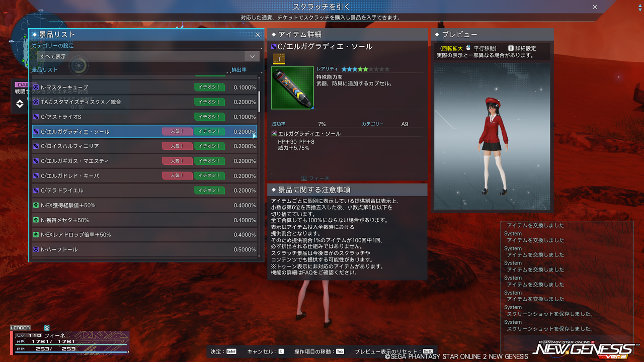Click the C/テラドライエル capsule icon
This screenshot has height=362, width=644.
point(36,191)
